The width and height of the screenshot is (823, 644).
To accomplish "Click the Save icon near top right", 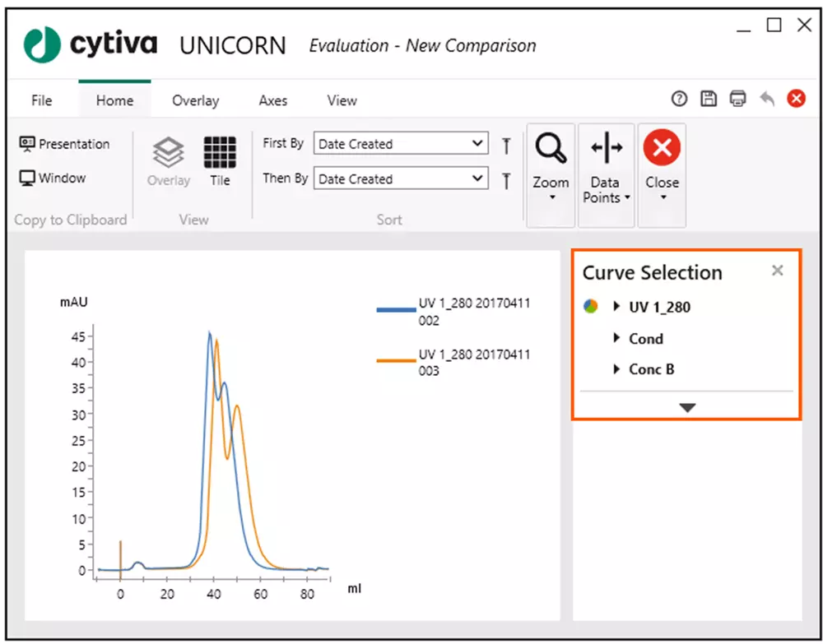I will pyautogui.click(x=709, y=98).
